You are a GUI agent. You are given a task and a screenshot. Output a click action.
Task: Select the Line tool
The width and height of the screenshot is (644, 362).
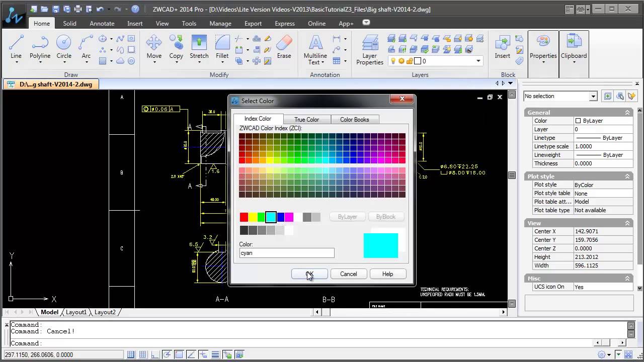click(16, 46)
